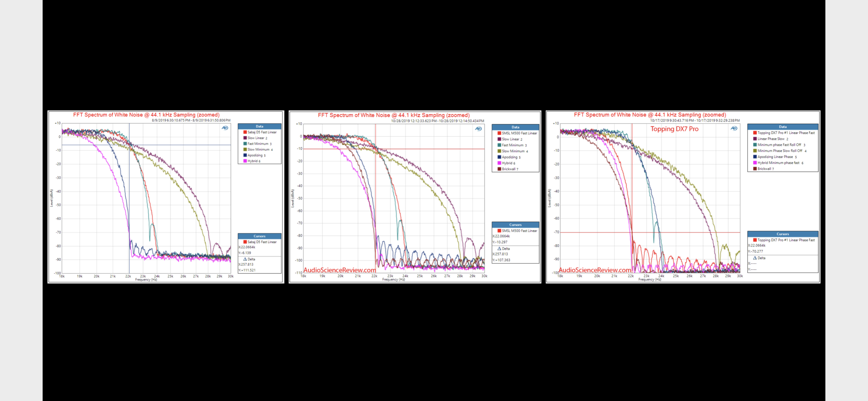The height and width of the screenshot is (401, 868).
Task: Select Fast Minimum 3 in the SMSL M500 legend
Action: tap(512, 145)
